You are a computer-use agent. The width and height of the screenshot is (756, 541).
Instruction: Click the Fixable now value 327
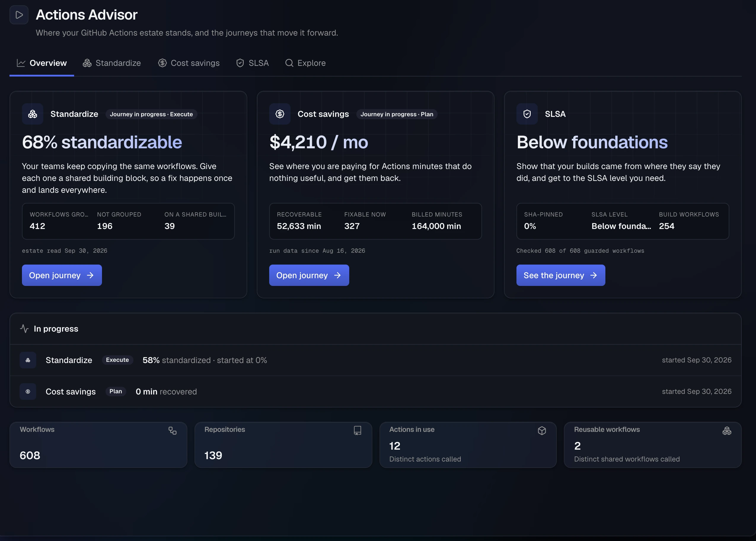click(352, 226)
